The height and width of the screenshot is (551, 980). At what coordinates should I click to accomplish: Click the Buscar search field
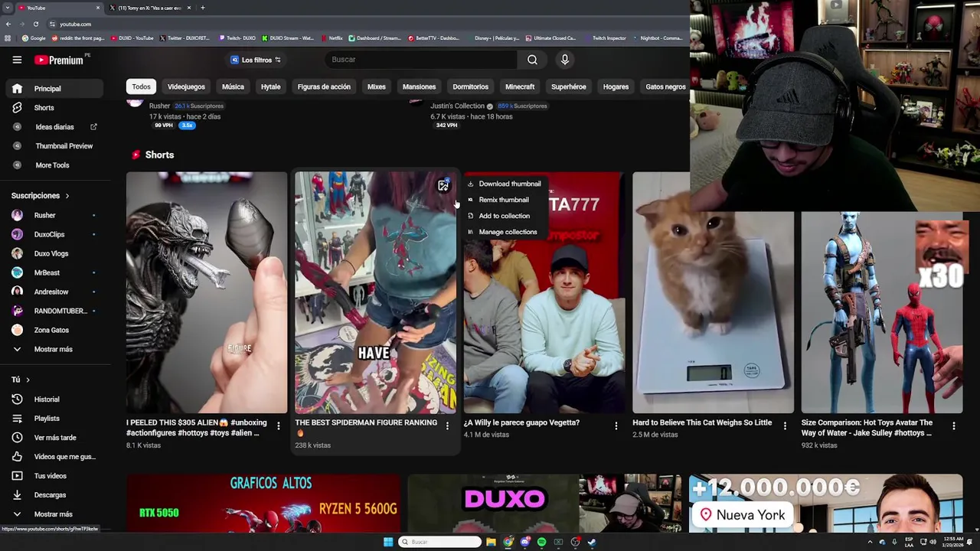pos(421,60)
